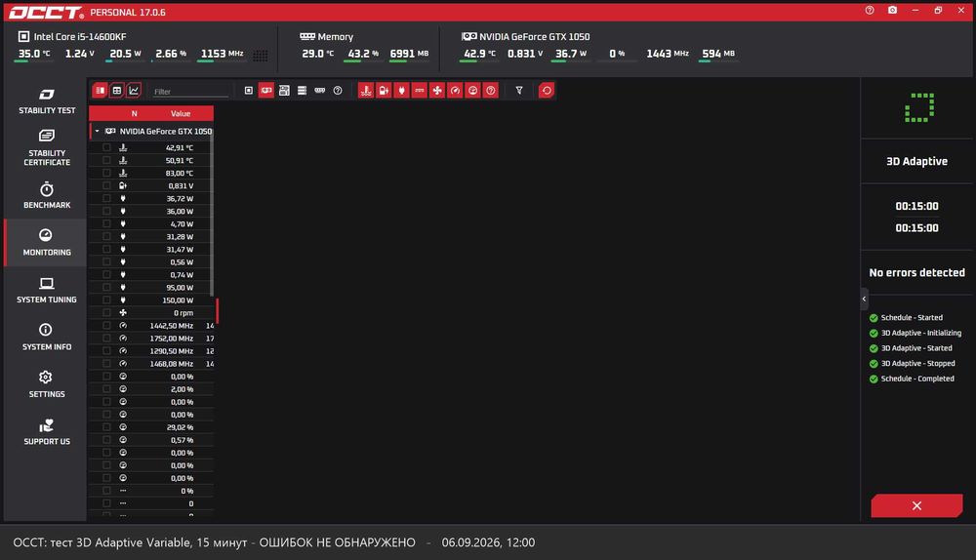Tick the checkbox for the 0,831 V row
This screenshot has width=976, height=560.
[x=106, y=185]
